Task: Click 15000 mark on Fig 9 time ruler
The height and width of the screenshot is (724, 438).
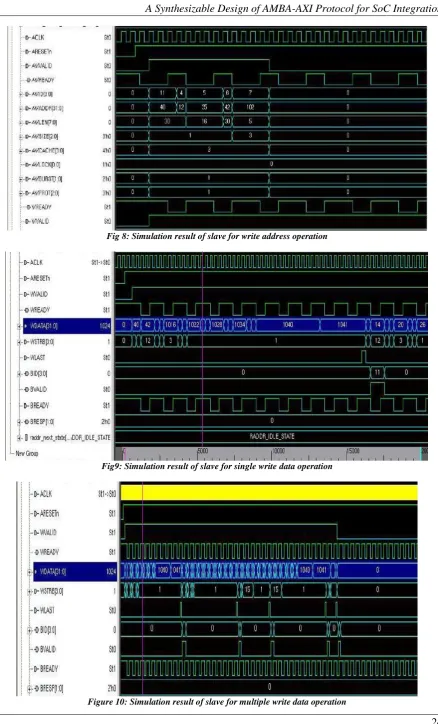Action: [x=354, y=451]
